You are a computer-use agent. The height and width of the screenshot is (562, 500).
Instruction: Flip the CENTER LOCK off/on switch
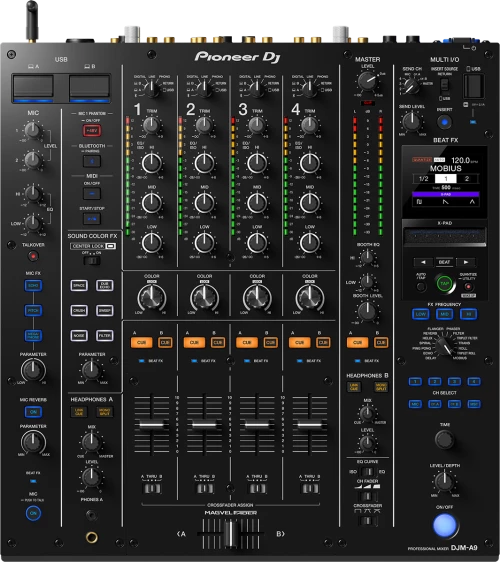(92, 260)
